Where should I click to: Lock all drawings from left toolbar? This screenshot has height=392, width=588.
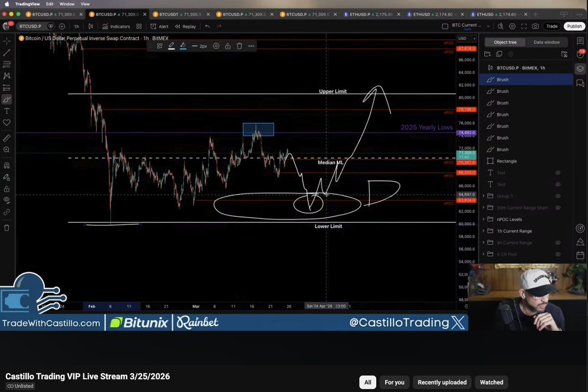[x=6, y=189]
